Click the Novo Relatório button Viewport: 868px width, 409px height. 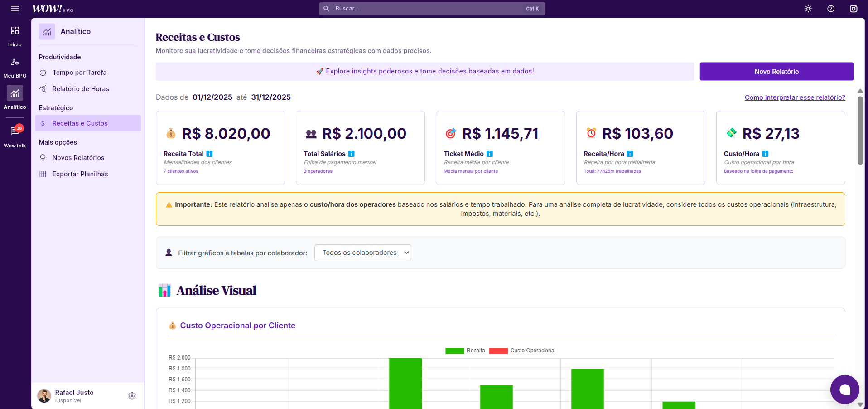click(x=776, y=72)
